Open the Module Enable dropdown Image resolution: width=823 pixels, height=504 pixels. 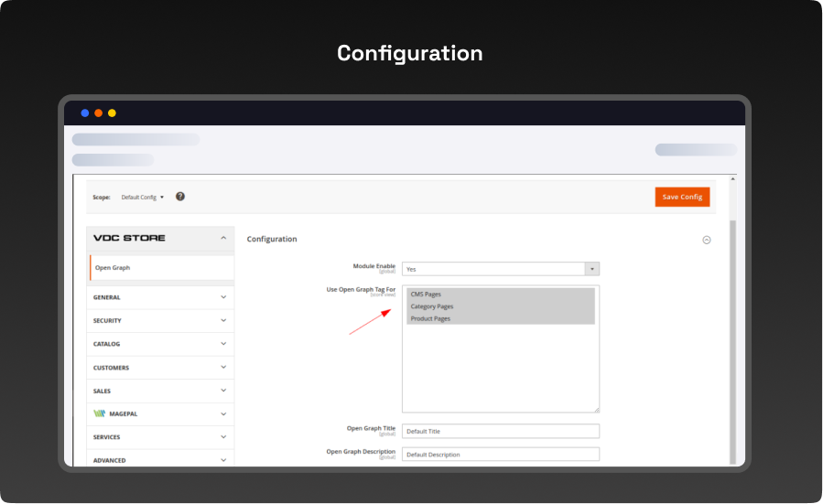(500, 269)
